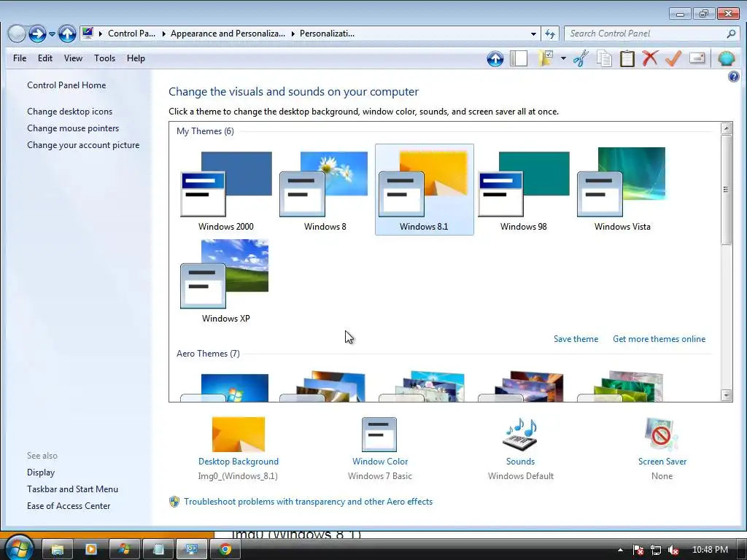Open Screen Saver settings icon
This screenshot has height=560, width=747.
662,435
